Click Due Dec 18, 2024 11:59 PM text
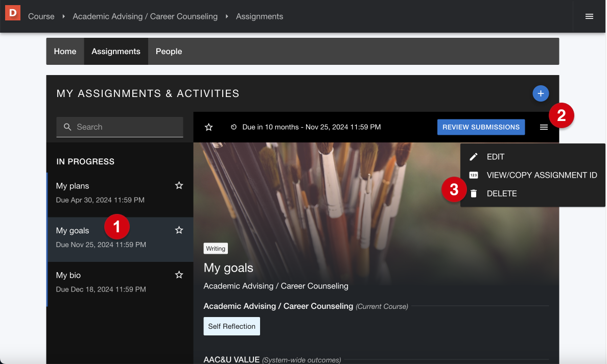Screen dimensions: 607x364 (x=101, y=289)
